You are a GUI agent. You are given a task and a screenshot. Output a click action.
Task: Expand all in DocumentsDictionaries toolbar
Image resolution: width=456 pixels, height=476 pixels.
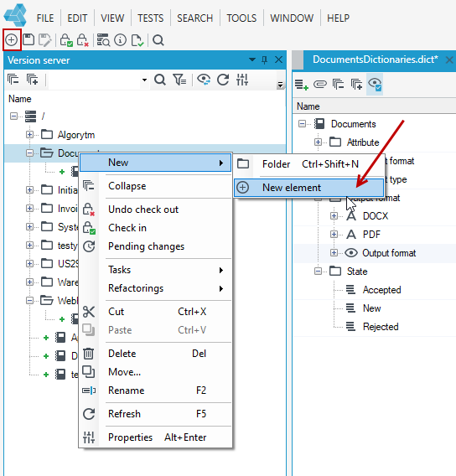(x=356, y=84)
